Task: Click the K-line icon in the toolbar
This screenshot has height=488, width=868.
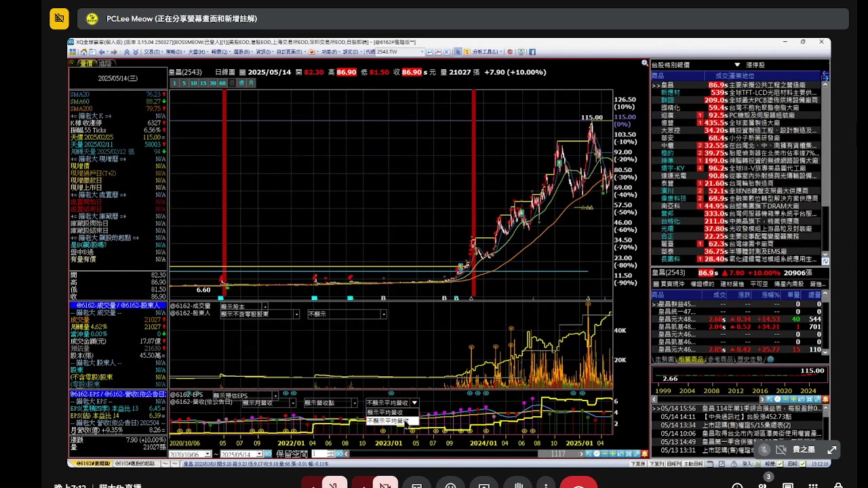Action: 447,52
